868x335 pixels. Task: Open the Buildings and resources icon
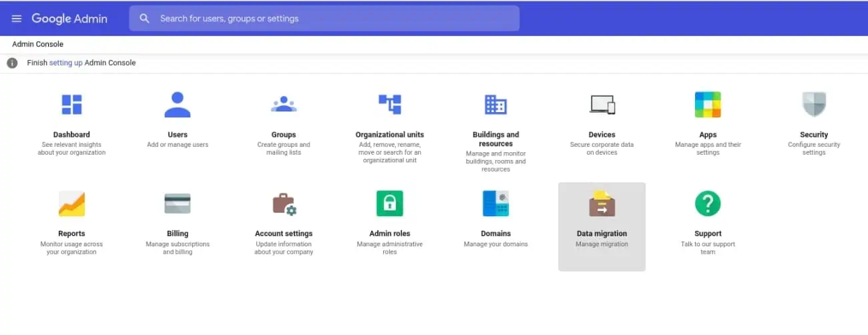point(495,105)
